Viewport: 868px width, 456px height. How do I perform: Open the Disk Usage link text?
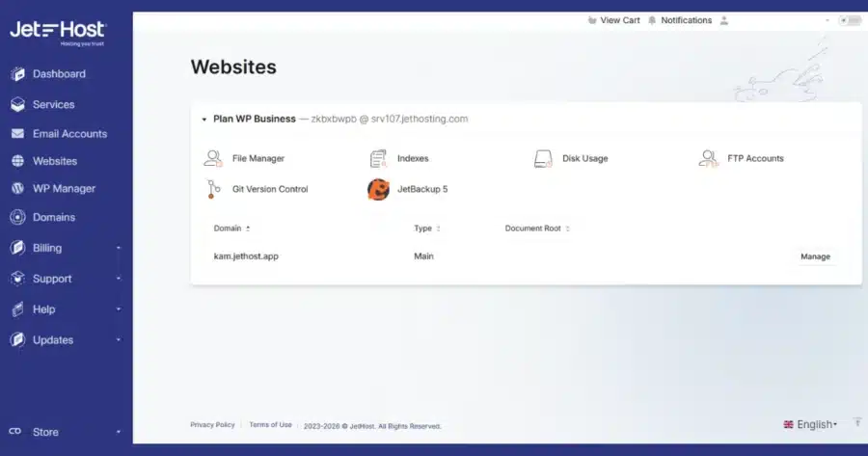(585, 158)
